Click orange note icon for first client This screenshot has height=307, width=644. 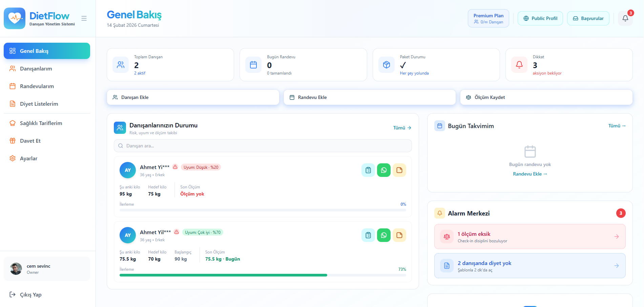tap(399, 170)
